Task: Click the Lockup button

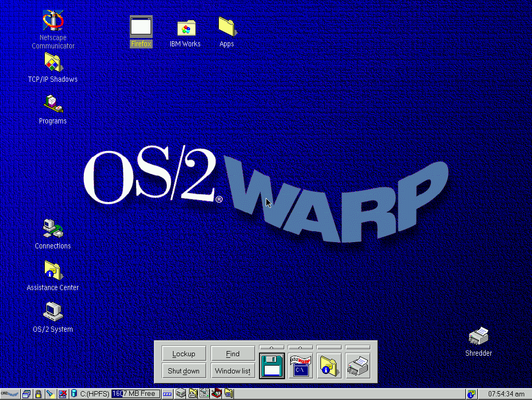Action: click(x=184, y=354)
